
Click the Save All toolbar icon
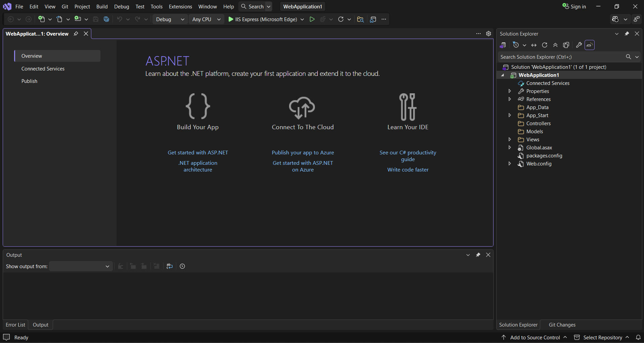tap(106, 19)
